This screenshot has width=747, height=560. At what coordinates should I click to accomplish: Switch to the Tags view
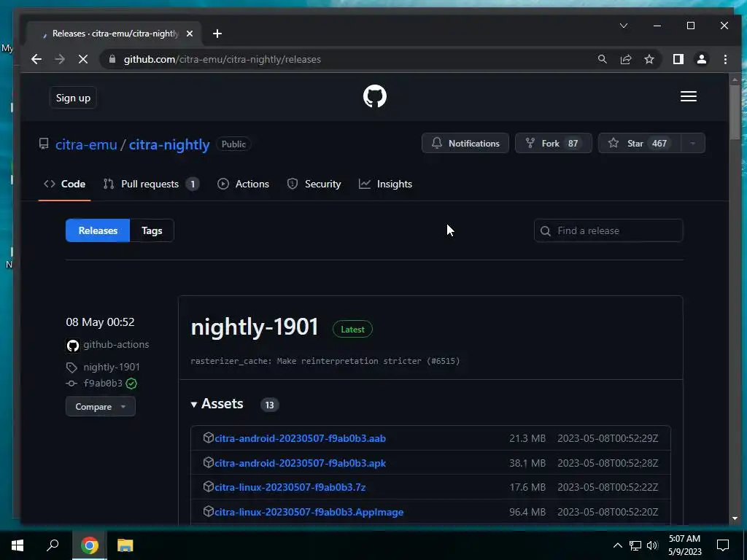pyautogui.click(x=152, y=230)
